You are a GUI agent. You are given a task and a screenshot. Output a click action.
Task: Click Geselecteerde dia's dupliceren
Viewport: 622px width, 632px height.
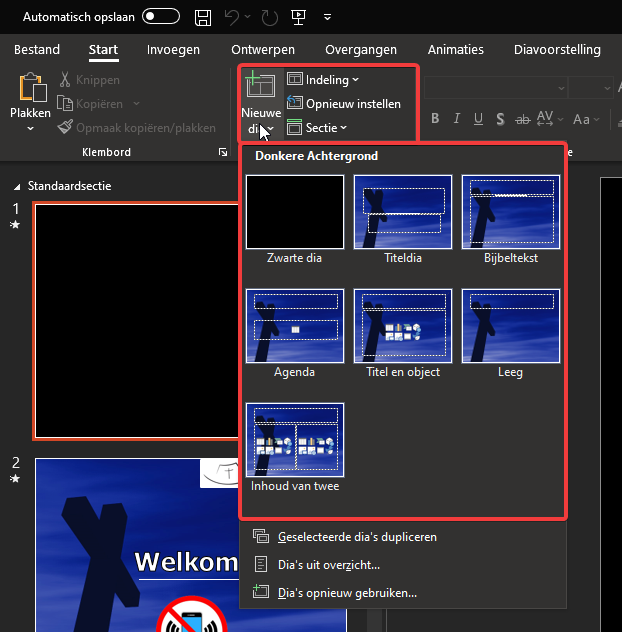click(x=403, y=537)
